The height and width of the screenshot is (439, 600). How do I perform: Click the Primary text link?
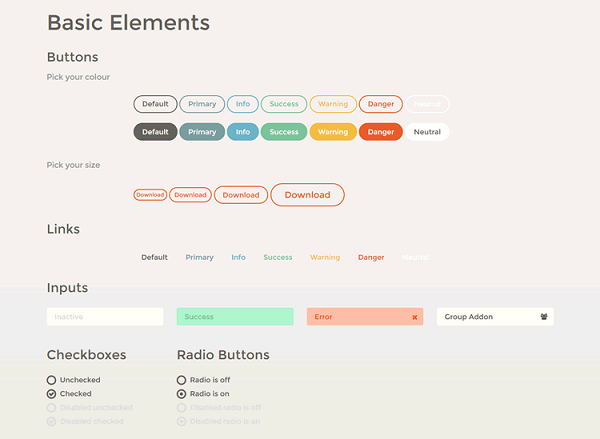(199, 258)
